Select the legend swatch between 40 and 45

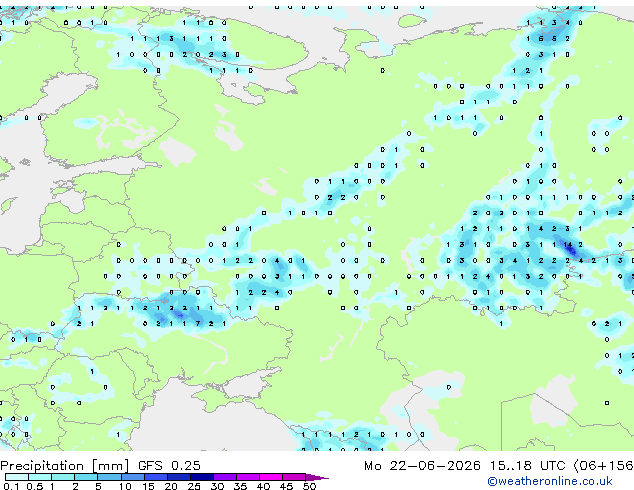(x=271, y=477)
